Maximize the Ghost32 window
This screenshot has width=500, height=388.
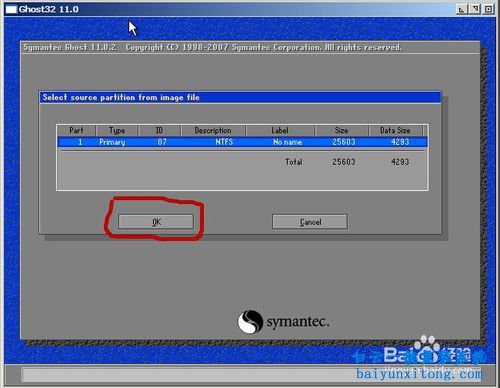pos(475,9)
